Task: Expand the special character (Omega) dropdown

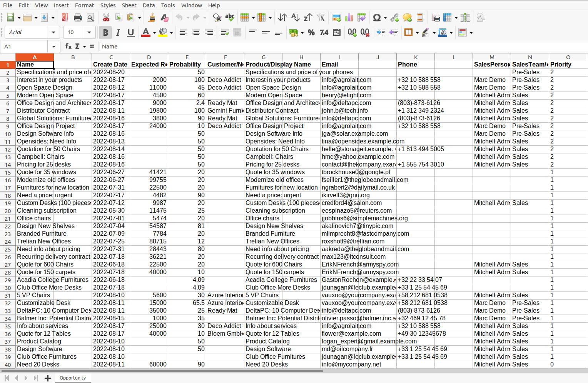Action: [x=386, y=18]
